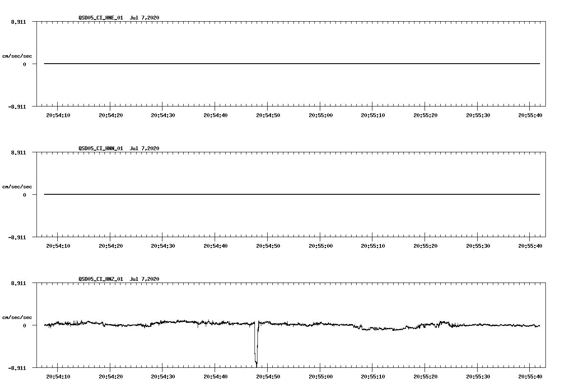The height and width of the screenshot is (392, 576).
Task: Click the cm/sec/sec unit label of HNE plot
Action: click(x=17, y=56)
